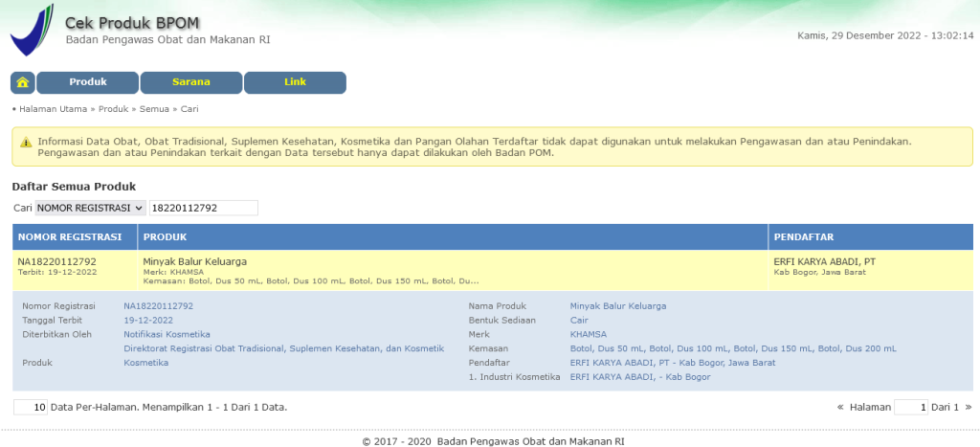The image size is (980, 447).
Task: Go to previous page arrows
Action: 840,407
